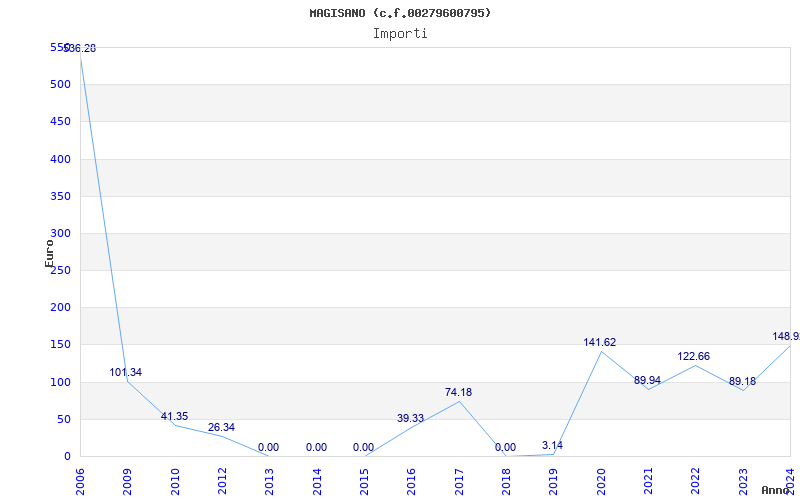The image size is (800, 500).
Task: Click the 350 y-axis tick label
Action: [60, 196]
